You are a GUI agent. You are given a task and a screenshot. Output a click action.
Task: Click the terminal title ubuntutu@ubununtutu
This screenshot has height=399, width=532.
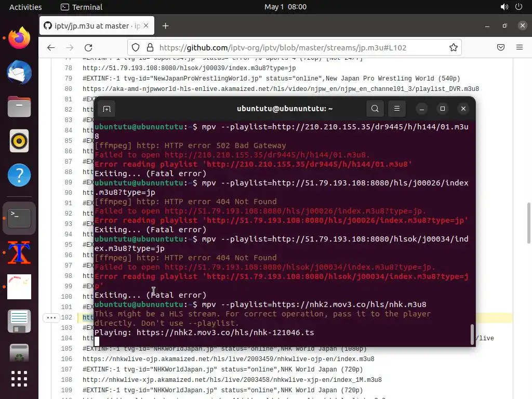pyautogui.click(x=285, y=109)
